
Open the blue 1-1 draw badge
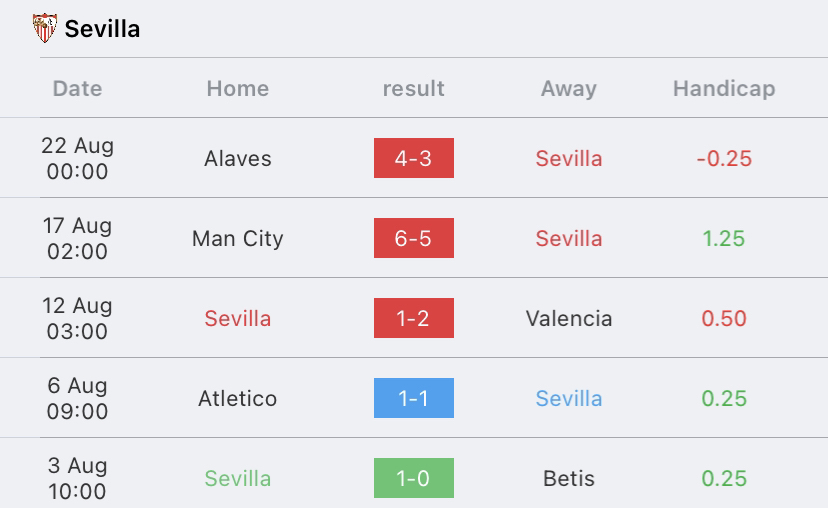(413, 398)
